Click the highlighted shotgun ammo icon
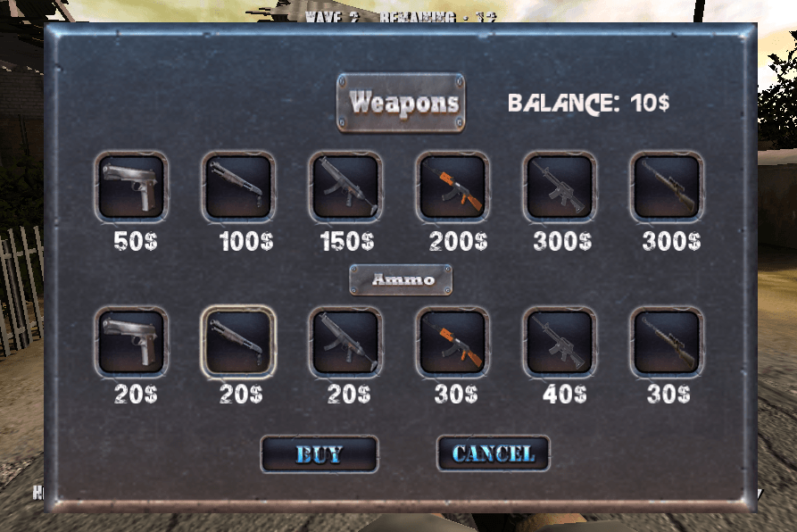This screenshot has height=532, width=797. coord(238,342)
